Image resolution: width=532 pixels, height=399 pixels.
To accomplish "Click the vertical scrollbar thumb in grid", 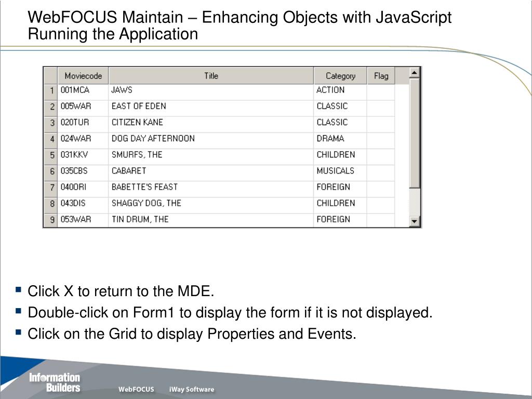I will [414, 134].
